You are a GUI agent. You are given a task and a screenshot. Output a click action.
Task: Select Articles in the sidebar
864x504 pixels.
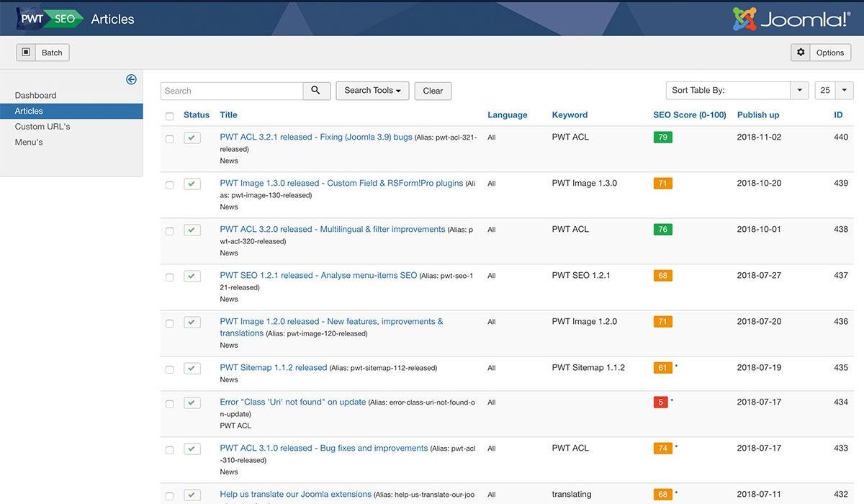[71, 111]
